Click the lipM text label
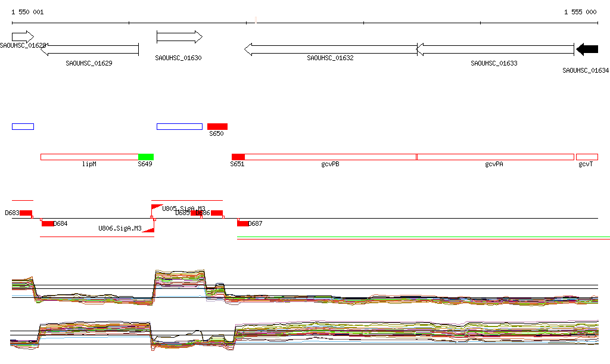This screenshot has width=610, height=364. (x=89, y=164)
